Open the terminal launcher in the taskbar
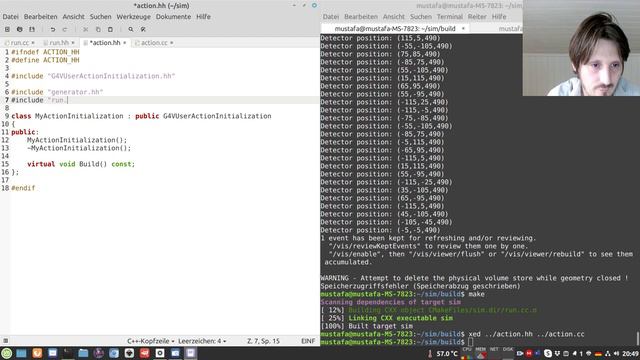Viewport: 640px width, 360px height. click(x=68, y=353)
